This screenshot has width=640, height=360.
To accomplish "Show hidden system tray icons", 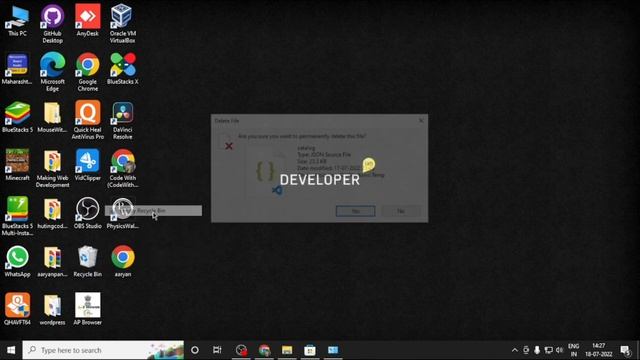I will 515,350.
